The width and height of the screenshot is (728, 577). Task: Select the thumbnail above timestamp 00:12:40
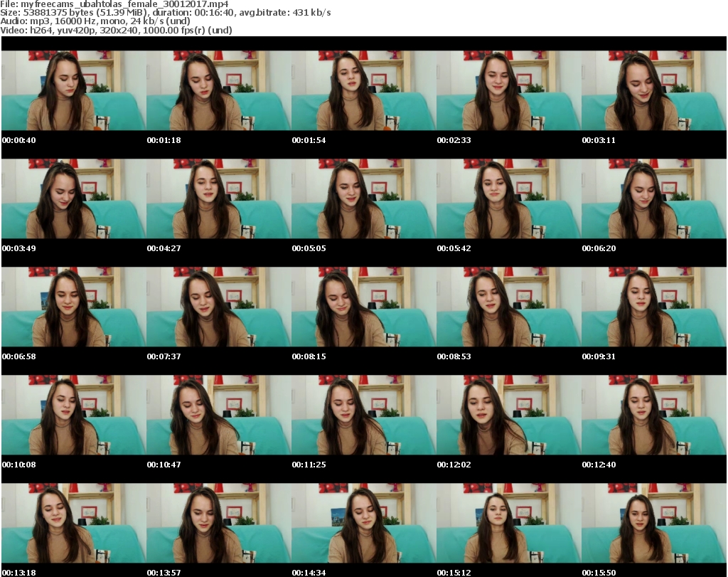[654, 415]
